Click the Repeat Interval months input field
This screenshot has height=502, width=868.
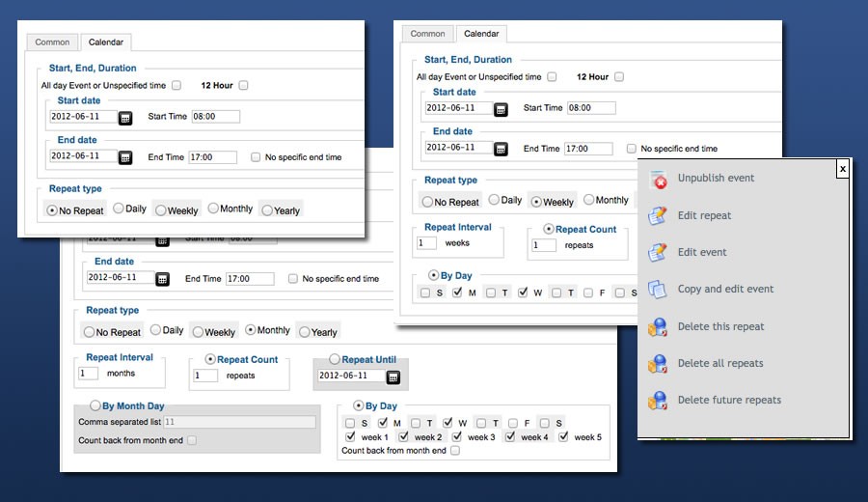(x=89, y=374)
